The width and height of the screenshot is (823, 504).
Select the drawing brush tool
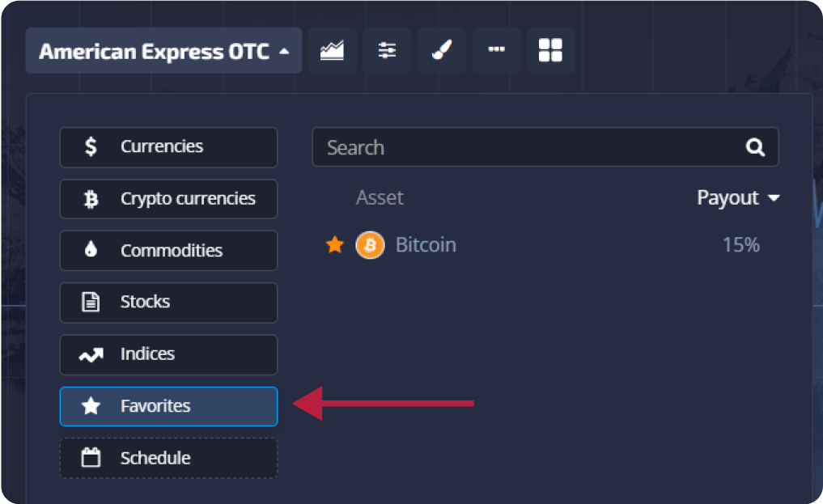[x=442, y=51]
